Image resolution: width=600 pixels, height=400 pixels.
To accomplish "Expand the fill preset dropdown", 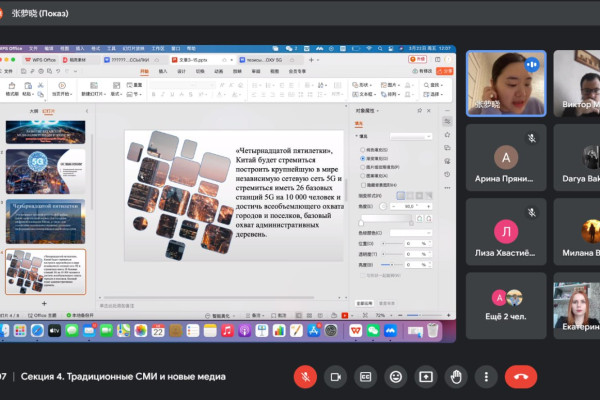I will pyautogui.click(x=411, y=135).
